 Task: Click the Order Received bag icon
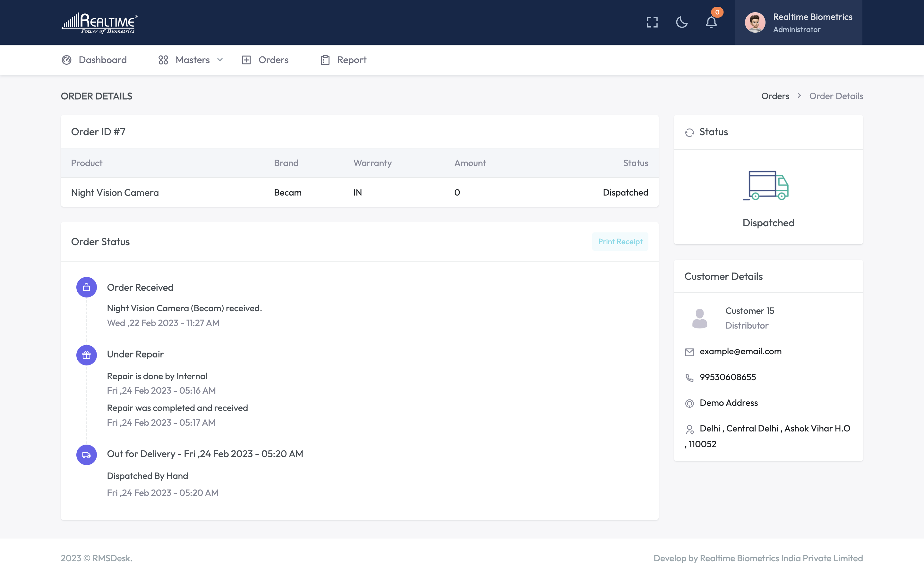tap(86, 287)
